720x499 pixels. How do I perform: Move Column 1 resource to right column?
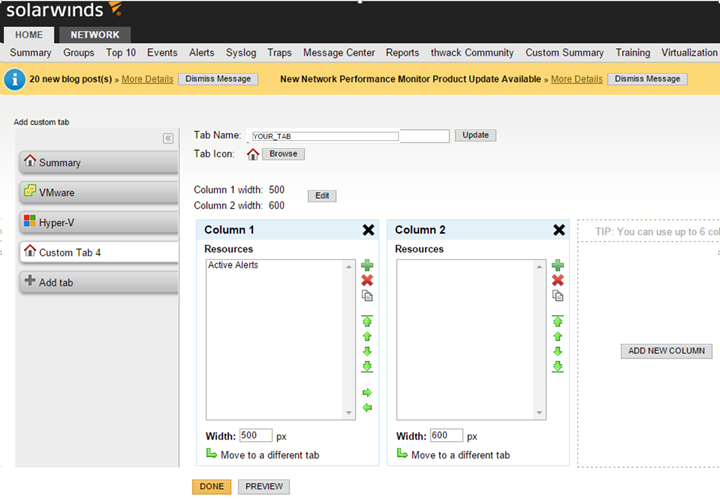[367, 392]
